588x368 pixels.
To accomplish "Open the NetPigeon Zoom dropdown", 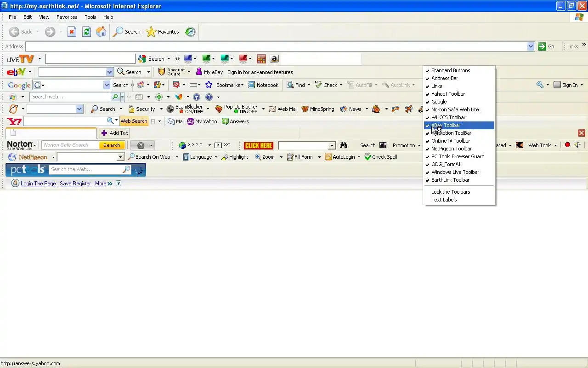I will tap(281, 157).
